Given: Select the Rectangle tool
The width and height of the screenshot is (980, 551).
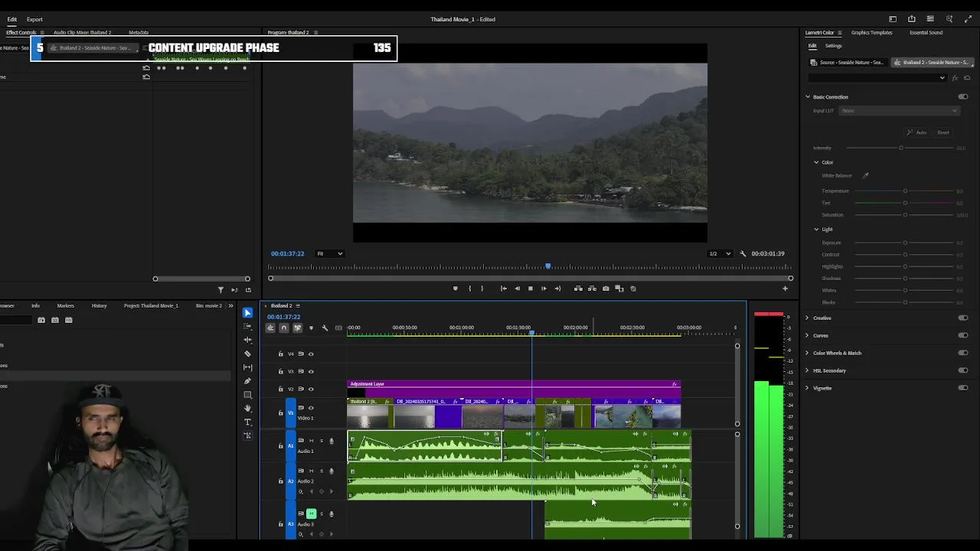Looking at the screenshot, I should (x=247, y=395).
